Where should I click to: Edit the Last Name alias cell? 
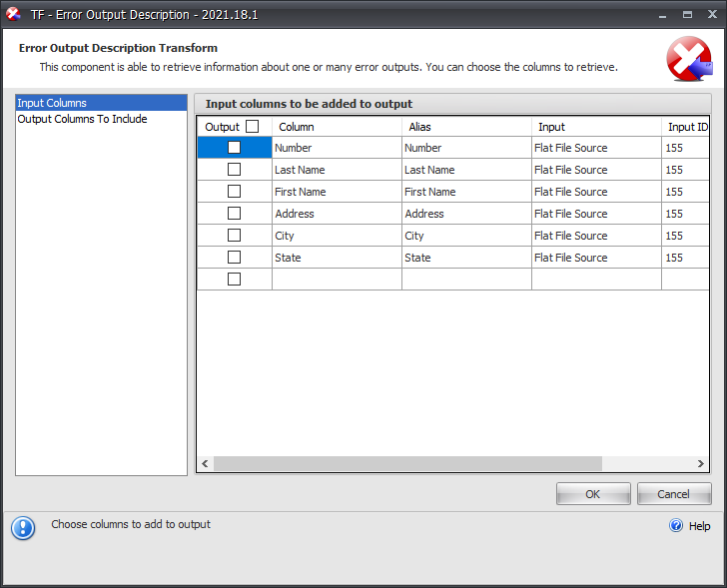click(466, 169)
